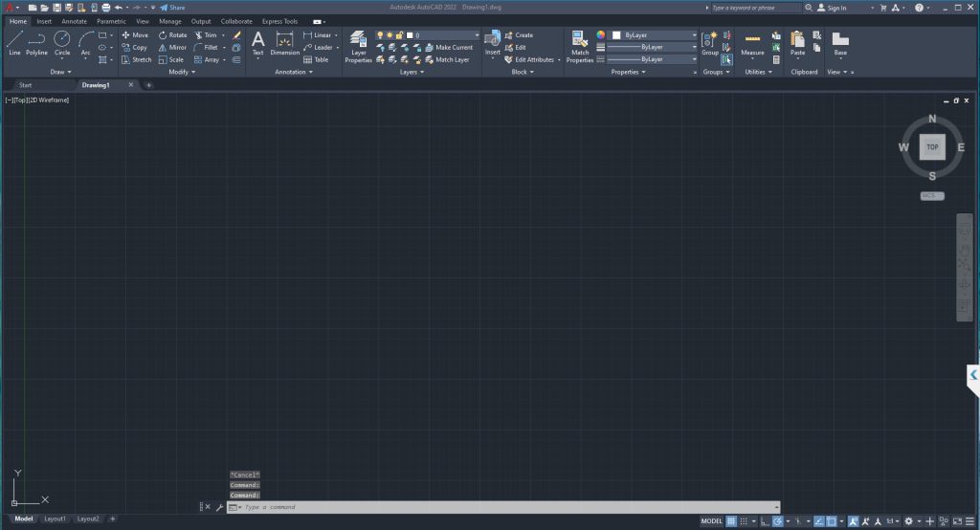Open the Layout1 tab
The height and width of the screenshot is (530, 980).
coord(56,519)
